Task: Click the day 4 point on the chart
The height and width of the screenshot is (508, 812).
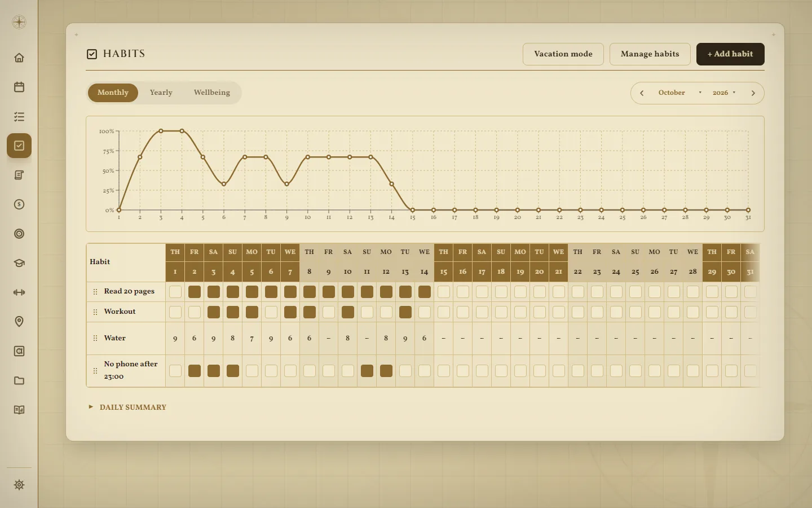Action: (x=182, y=131)
